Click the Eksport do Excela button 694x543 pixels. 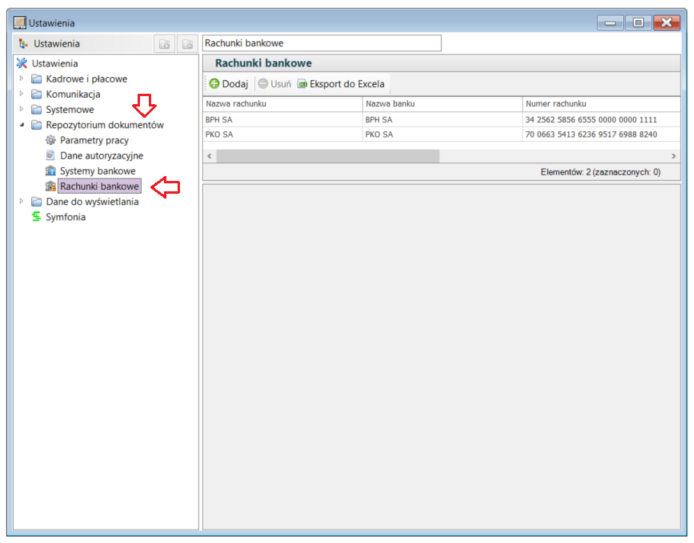coord(341,84)
